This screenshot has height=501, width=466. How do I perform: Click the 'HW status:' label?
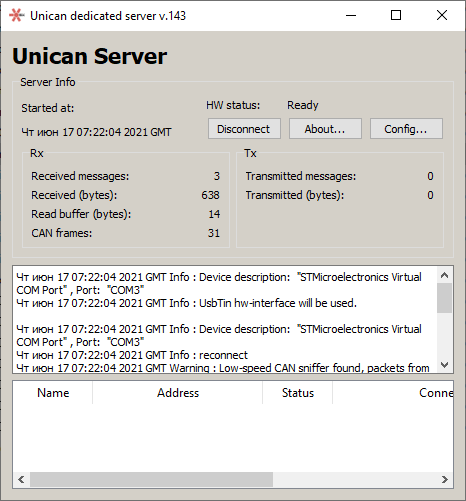[x=233, y=105]
